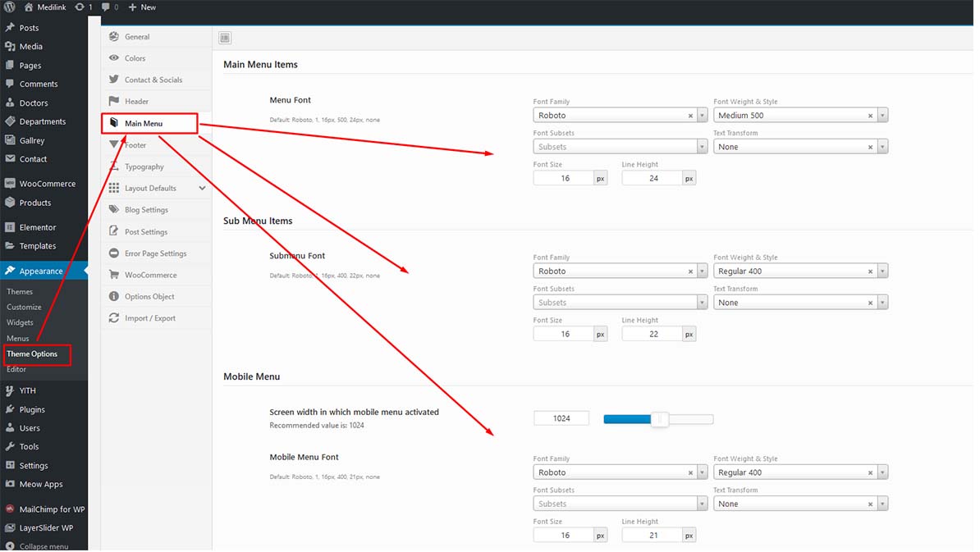Open Submenu Font Weight & Style dropdown
980x552 pixels.
coord(800,271)
